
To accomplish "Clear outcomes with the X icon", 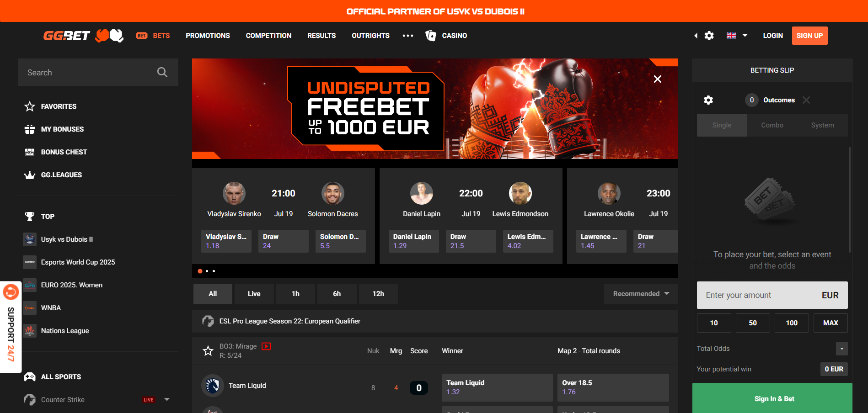I will (806, 100).
